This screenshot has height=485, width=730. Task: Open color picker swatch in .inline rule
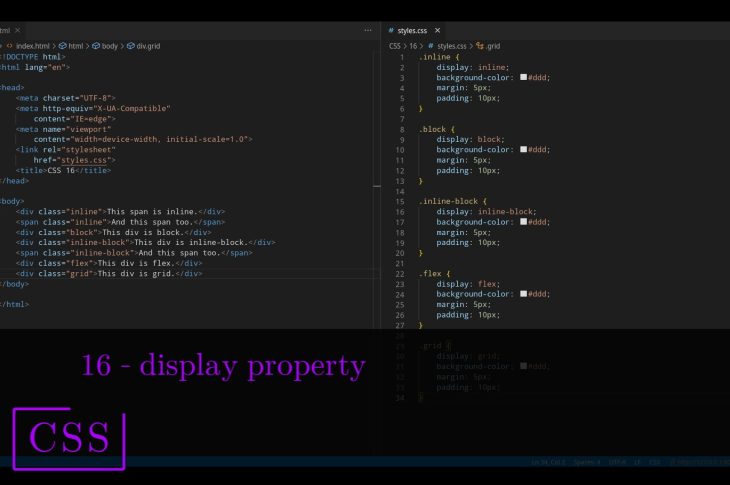523,78
